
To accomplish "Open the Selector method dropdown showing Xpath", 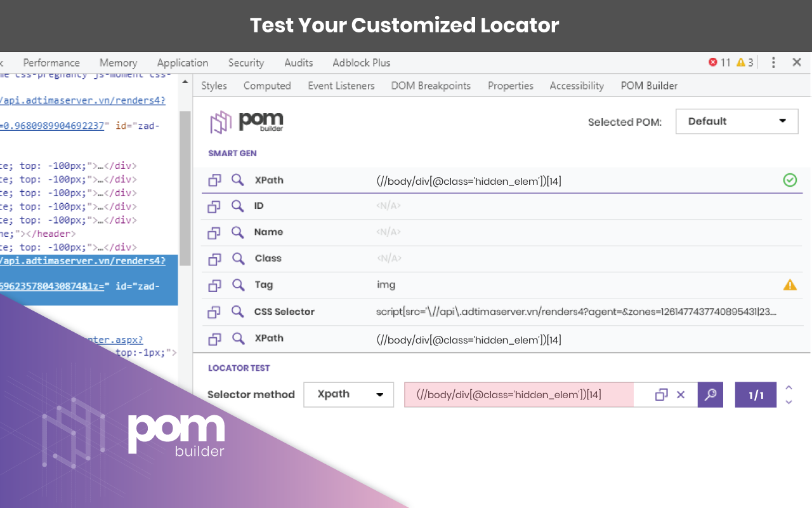I will tap(348, 394).
